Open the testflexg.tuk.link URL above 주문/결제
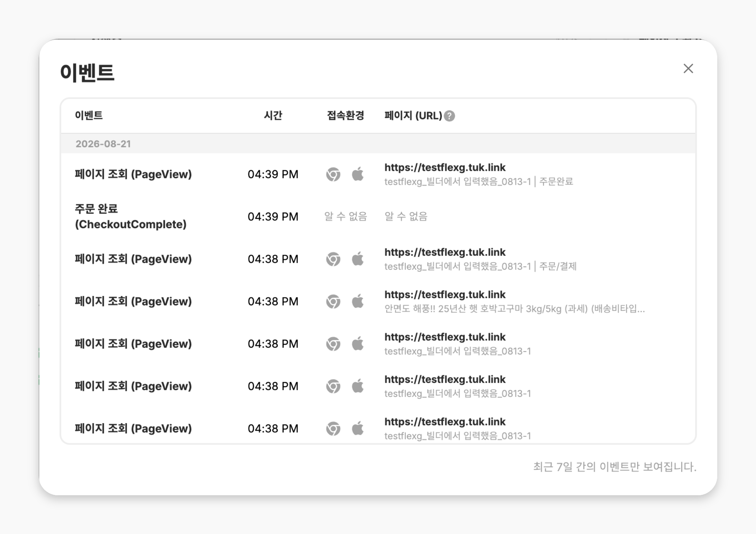Viewport: 756px width, 534px height. [445, 252]
